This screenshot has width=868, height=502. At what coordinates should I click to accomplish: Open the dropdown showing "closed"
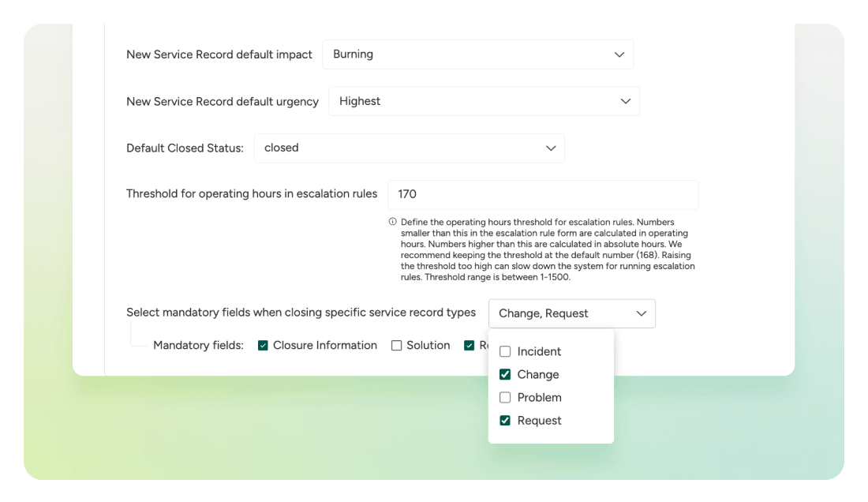tap(408, 148)
